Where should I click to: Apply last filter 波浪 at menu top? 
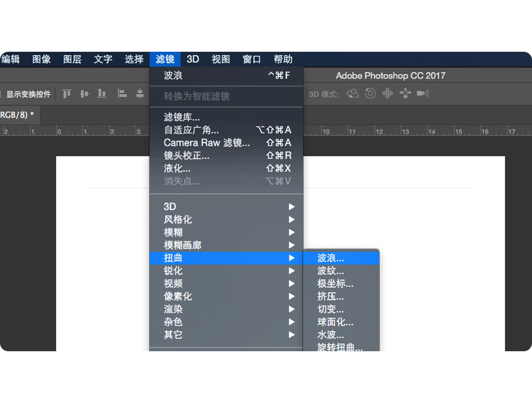click(226, 75)
